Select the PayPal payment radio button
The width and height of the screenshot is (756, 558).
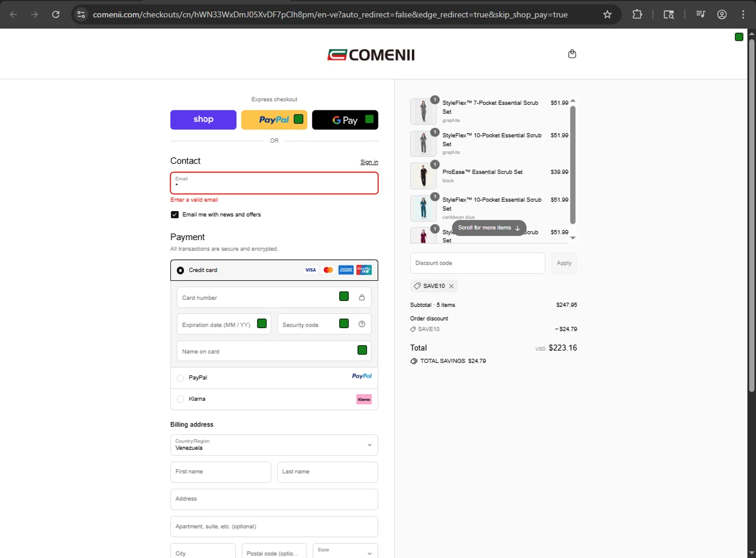180,378
